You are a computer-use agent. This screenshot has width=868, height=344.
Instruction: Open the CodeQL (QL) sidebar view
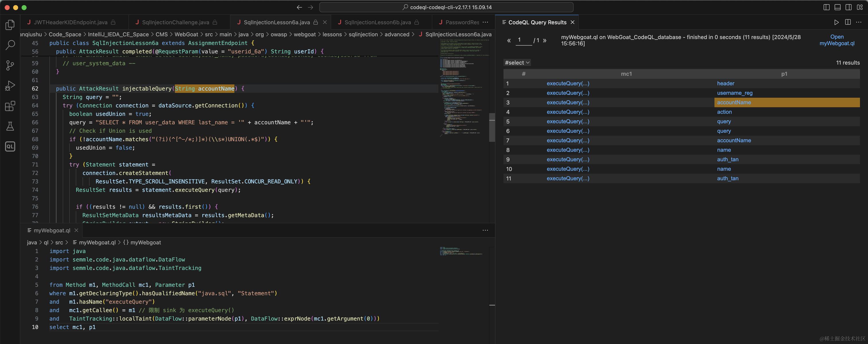[10, 147]
